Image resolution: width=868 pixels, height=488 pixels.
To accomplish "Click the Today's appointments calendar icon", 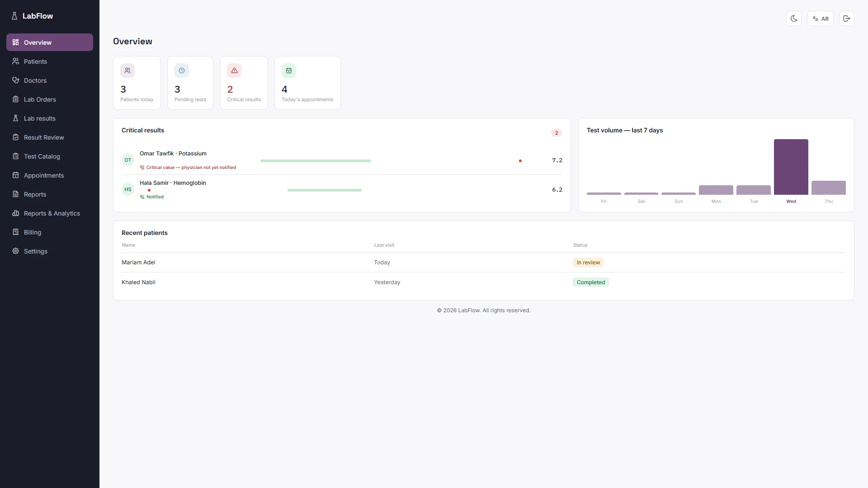I will (289, 70).
